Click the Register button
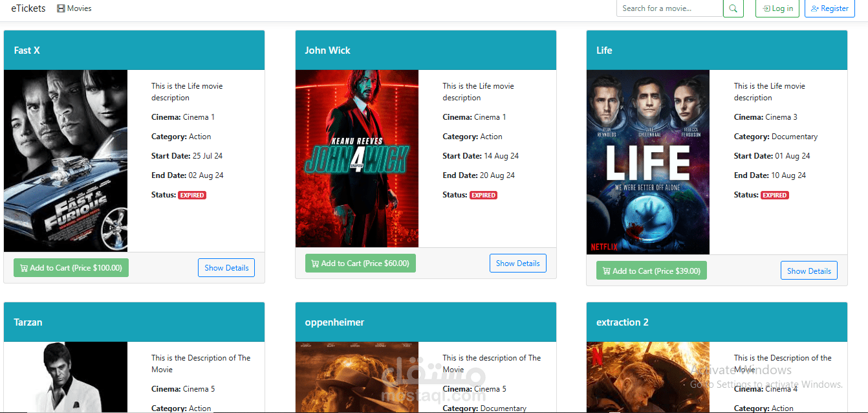Image resolution: width=868 pixels, height=413 pixels. coord(830,8)
